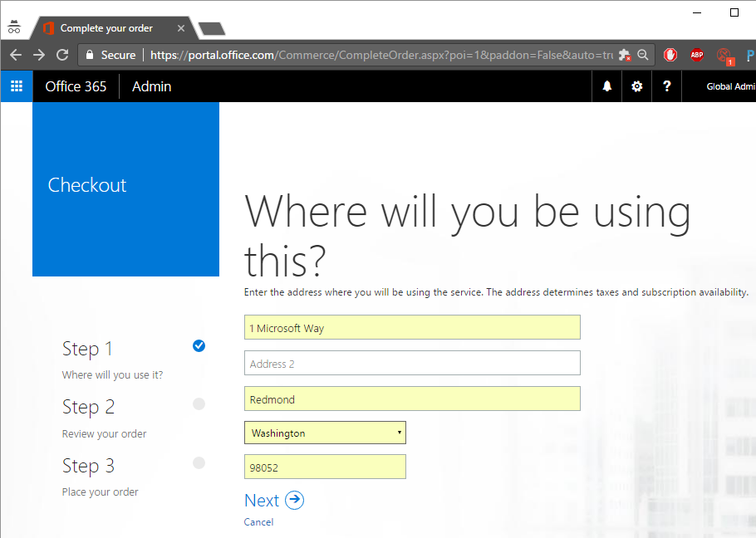
Task: Click the help question mark icon
Action: pyautogui.click(x=666, y=86)
